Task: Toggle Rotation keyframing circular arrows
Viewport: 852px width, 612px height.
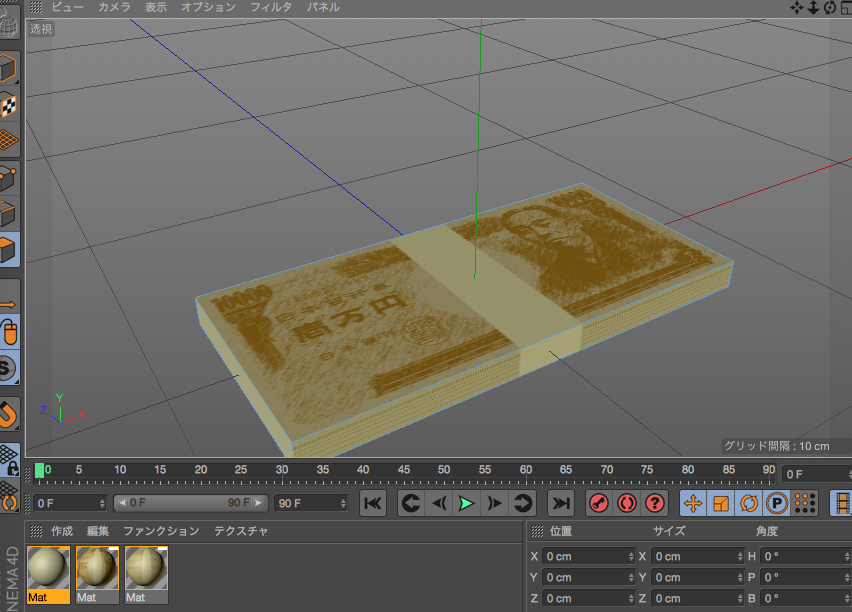Action: pos(749,503)
